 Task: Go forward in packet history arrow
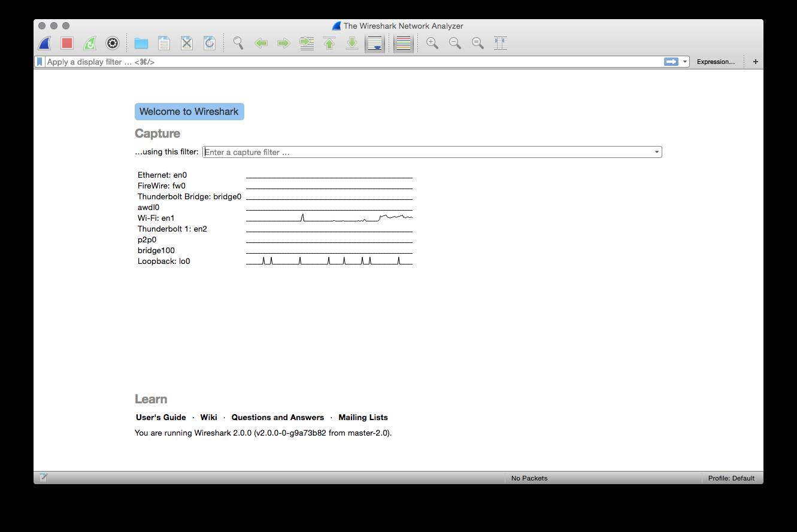point(284,43)
